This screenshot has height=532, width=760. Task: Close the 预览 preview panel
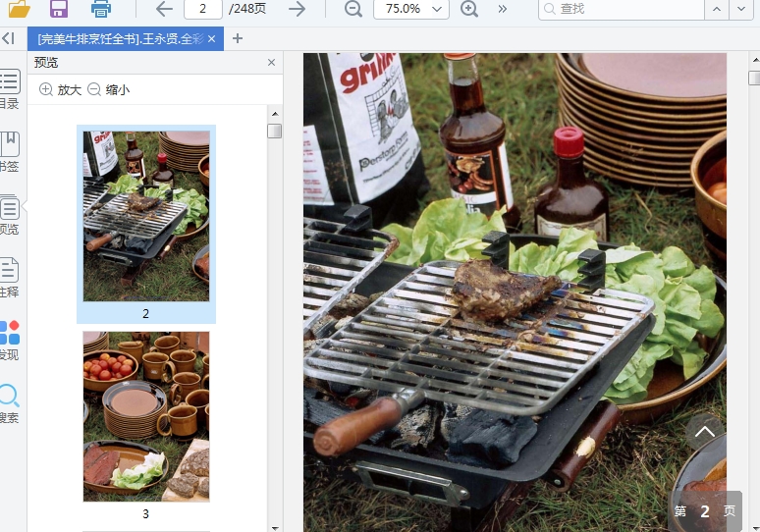click(271, 63)
